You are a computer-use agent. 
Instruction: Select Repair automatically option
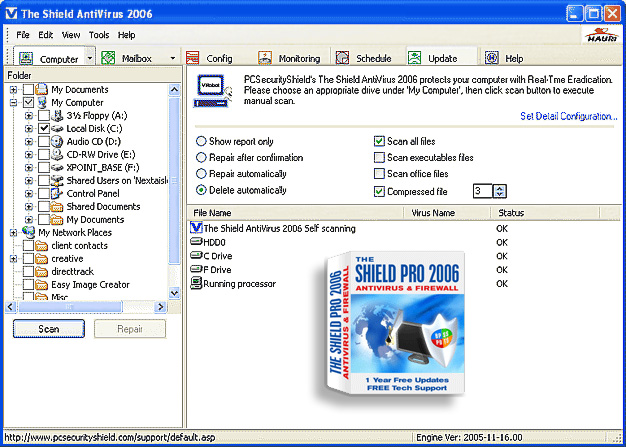click(x=201, y=174)
